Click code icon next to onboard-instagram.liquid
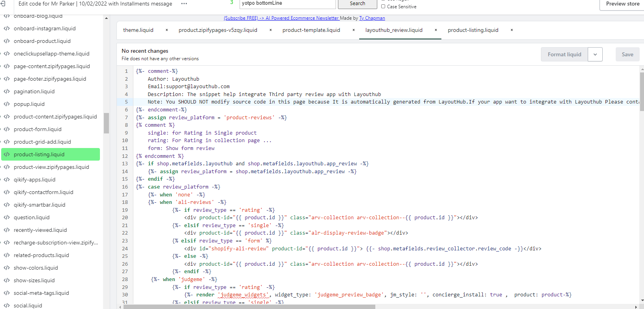 pyautogui.click(x=7, y=28)
